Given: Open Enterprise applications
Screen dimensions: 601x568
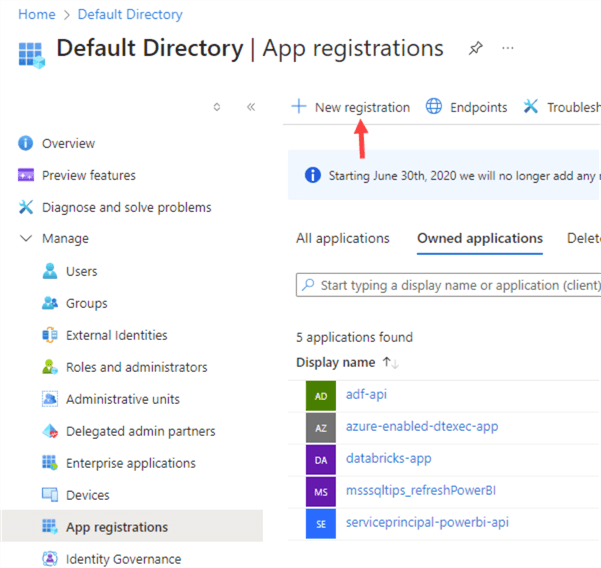Looking at the screenshot, I should pos(130,463).
